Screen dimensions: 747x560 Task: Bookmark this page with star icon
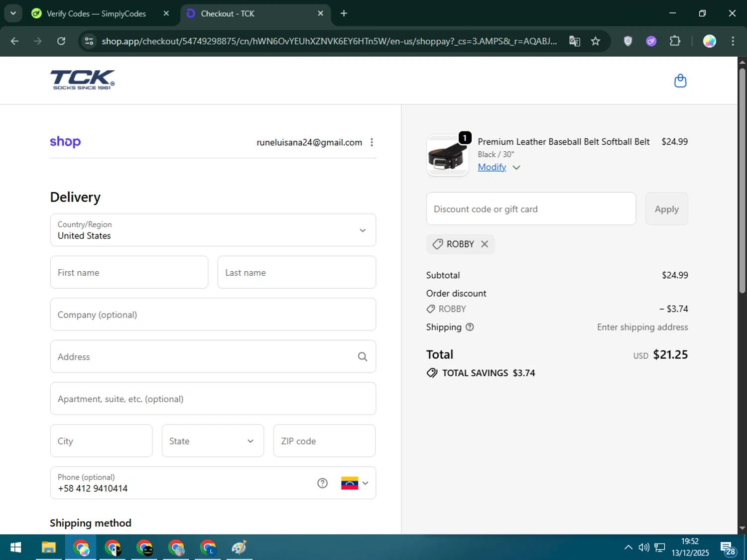pyautogui.click(x=595, y=41)
